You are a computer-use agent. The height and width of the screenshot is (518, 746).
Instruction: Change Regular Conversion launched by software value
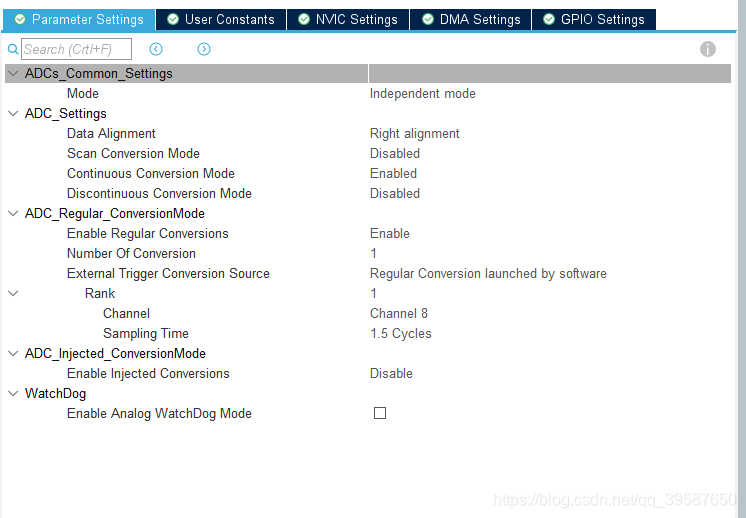click(488, 274)
